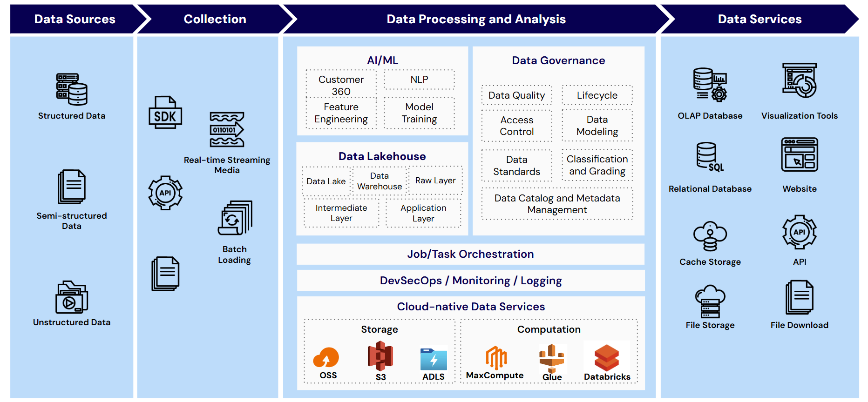Viewport: 868px width, 402px height.
Task: Click the Data Catalog and Metadata Management box
Action: click(x=557, y=204)
